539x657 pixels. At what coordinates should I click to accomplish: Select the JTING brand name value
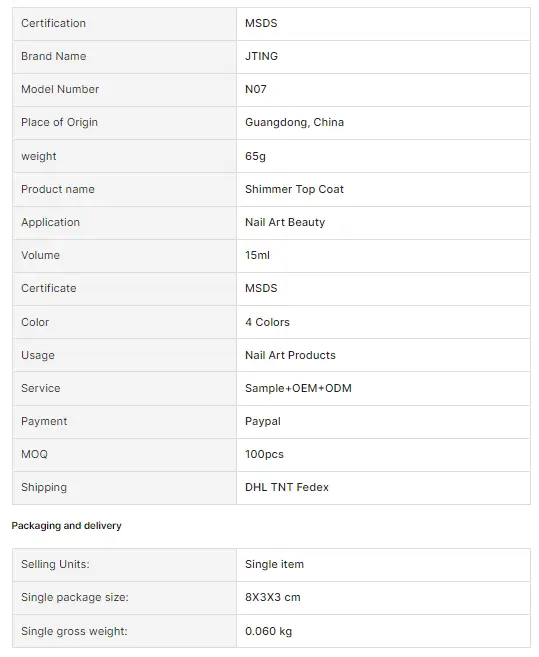(x=261, y=56)
